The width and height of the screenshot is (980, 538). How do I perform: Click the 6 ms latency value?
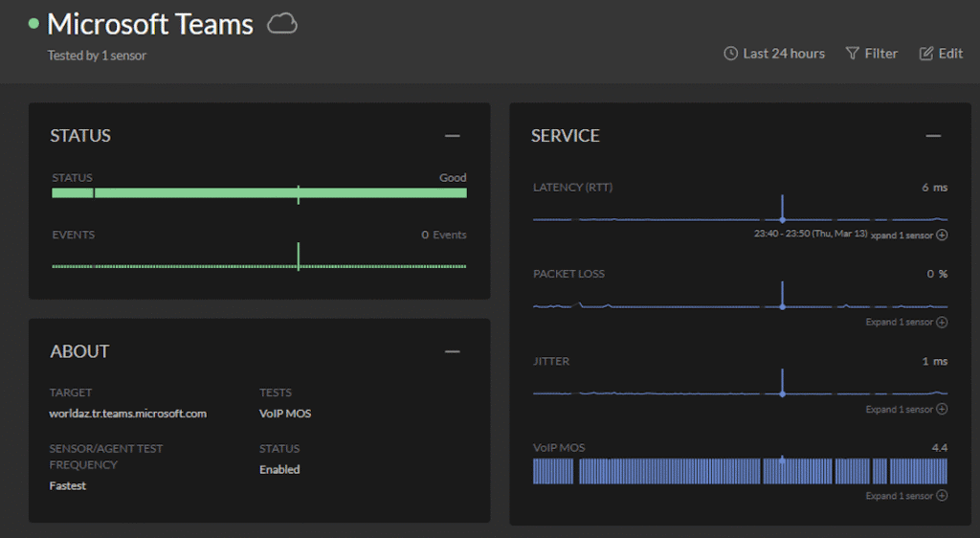pos(934,188)
